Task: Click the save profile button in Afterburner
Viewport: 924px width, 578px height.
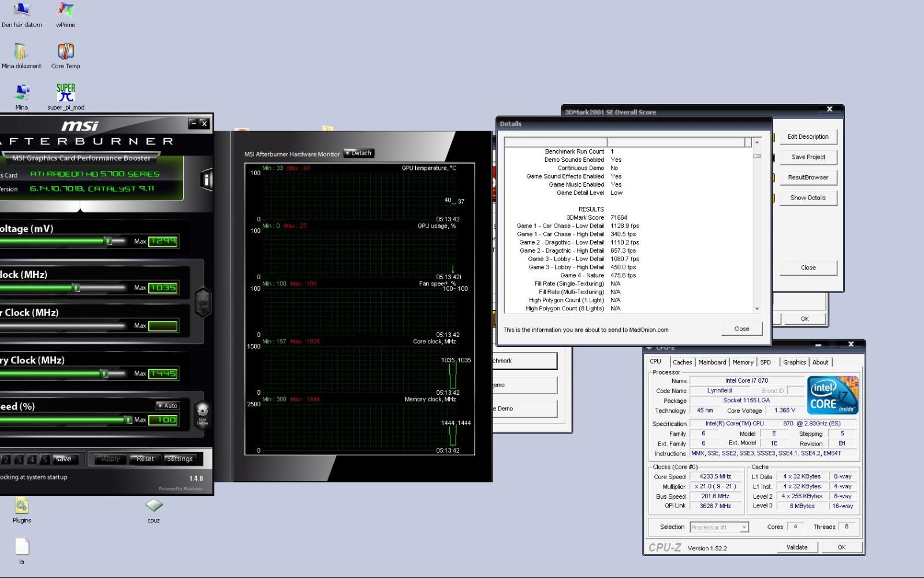Action: [64, 460]
